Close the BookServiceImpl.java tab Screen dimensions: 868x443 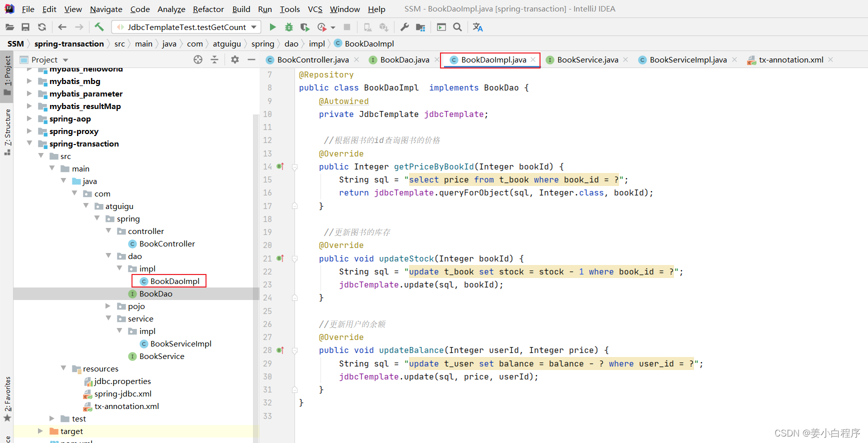pyautogui.click(x=734, y=59)
